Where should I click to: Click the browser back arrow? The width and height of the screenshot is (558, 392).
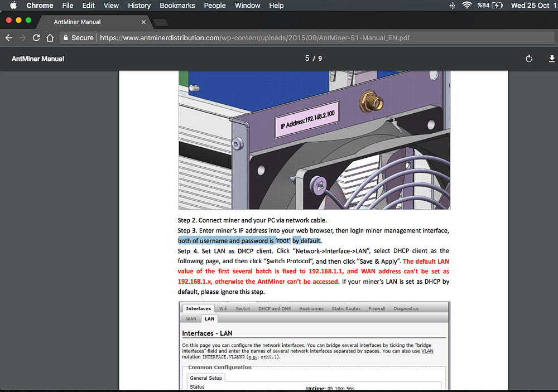(x=9, y=38)
